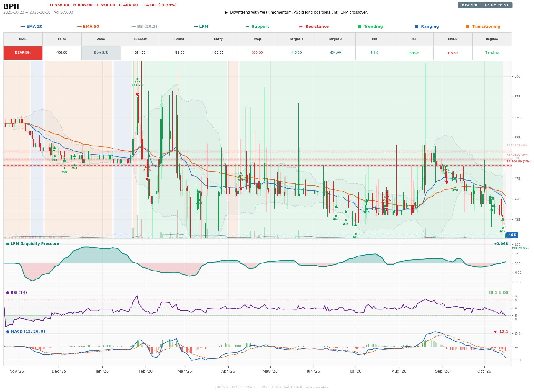Click the Btw S/R zone cell in table
534x392 pixels.
(x=101, y=53)
